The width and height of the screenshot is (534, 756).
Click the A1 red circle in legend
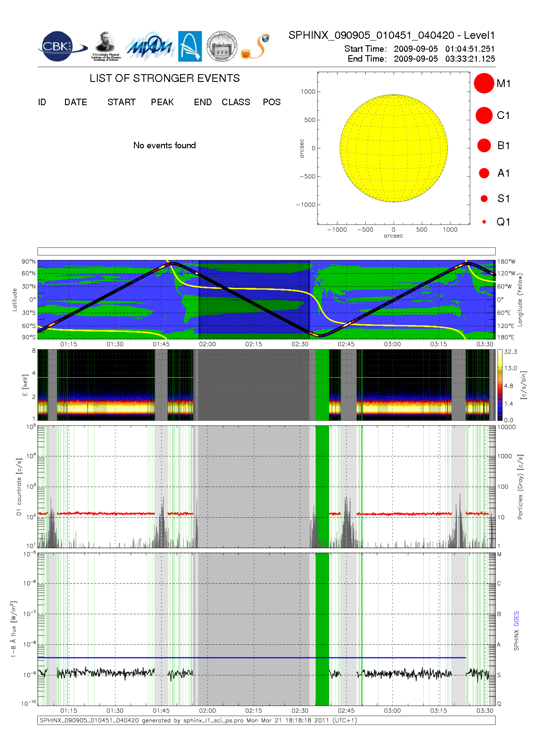tap(484, 173)
